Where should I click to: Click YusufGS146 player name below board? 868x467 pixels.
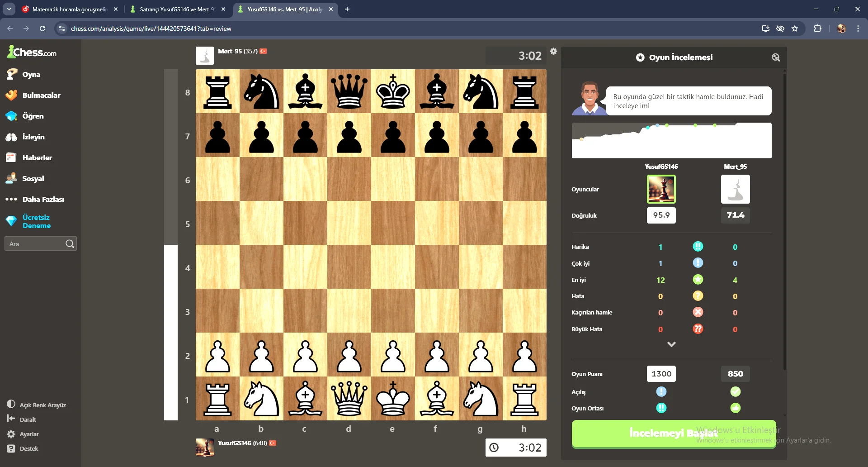click(234, 443)
